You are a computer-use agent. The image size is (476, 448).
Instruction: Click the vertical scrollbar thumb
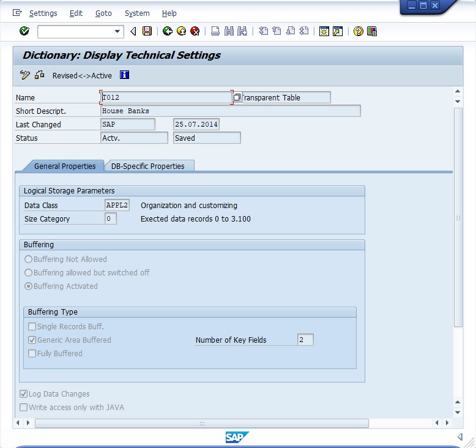458,217
